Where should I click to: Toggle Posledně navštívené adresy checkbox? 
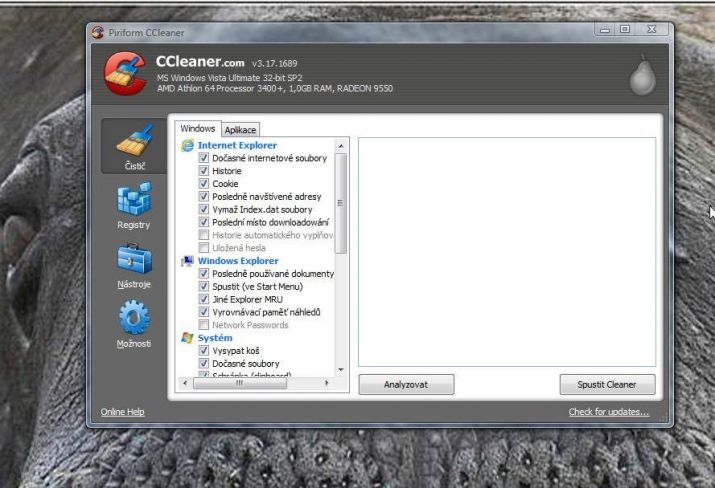(204, 197)
